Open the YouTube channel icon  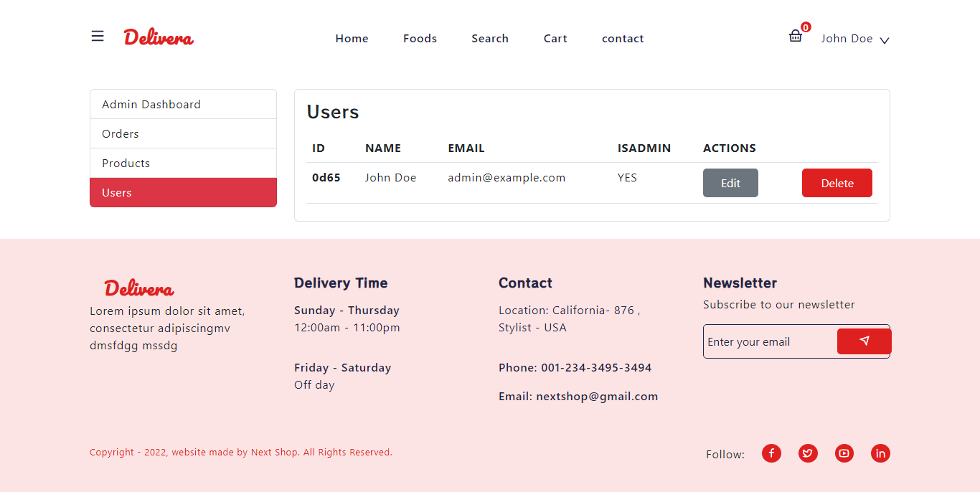click(x=844, y=453)
